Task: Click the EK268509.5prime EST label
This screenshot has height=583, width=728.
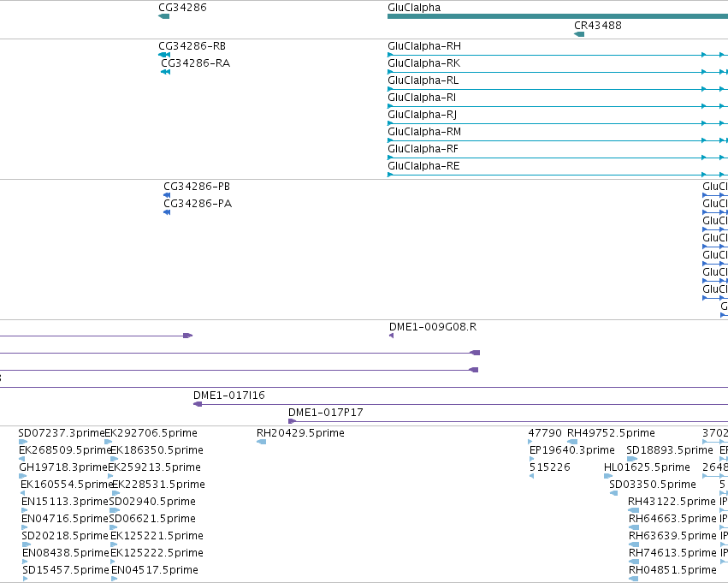Action: pyautogui.click(x=65, y=450)
